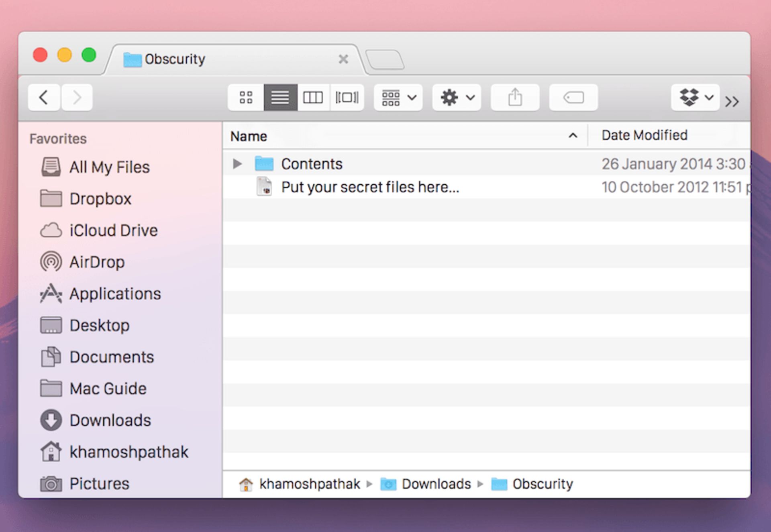Switch to list view
The image size is (771, 532).
280,98
